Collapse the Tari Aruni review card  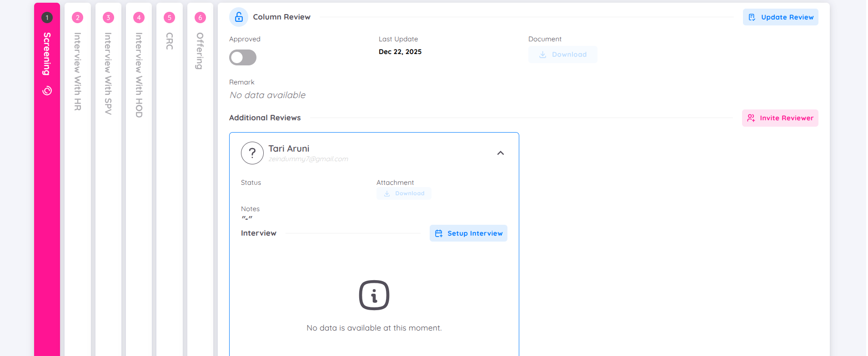(500, 153)
